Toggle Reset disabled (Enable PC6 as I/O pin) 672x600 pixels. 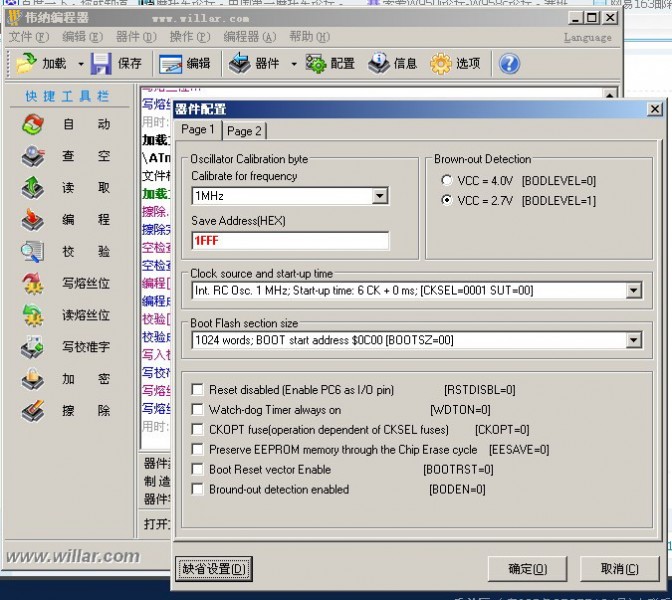[198, 390]
